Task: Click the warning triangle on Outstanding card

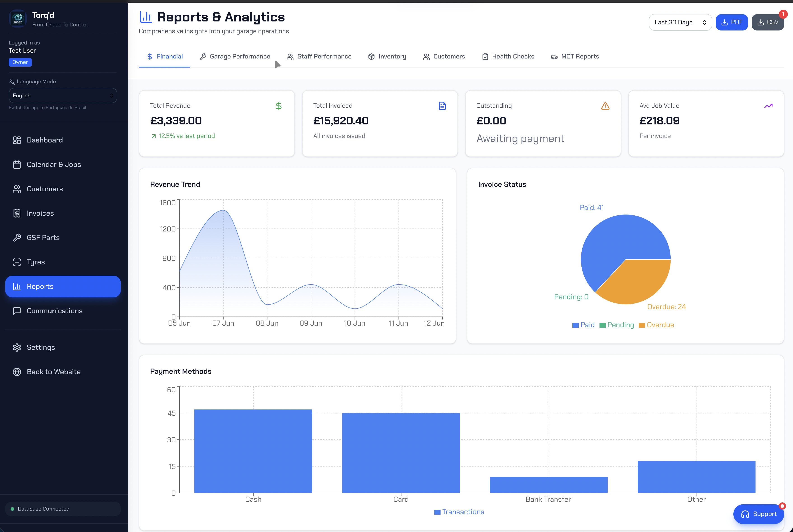Action: coord(605,106)
